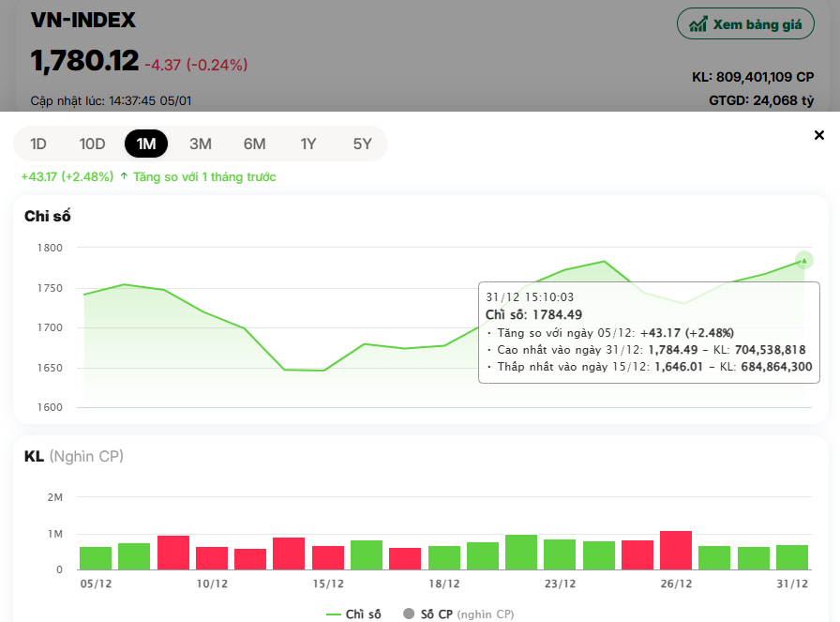Image resolution: width=840 pixels, height=622 pixels.
Task: Select the 1D time range
Action: (38, 144)
